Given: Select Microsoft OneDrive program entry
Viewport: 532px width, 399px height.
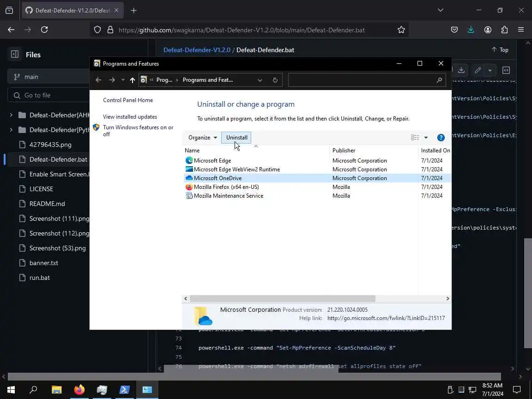Looking at the screenshot, I should 317,178.
